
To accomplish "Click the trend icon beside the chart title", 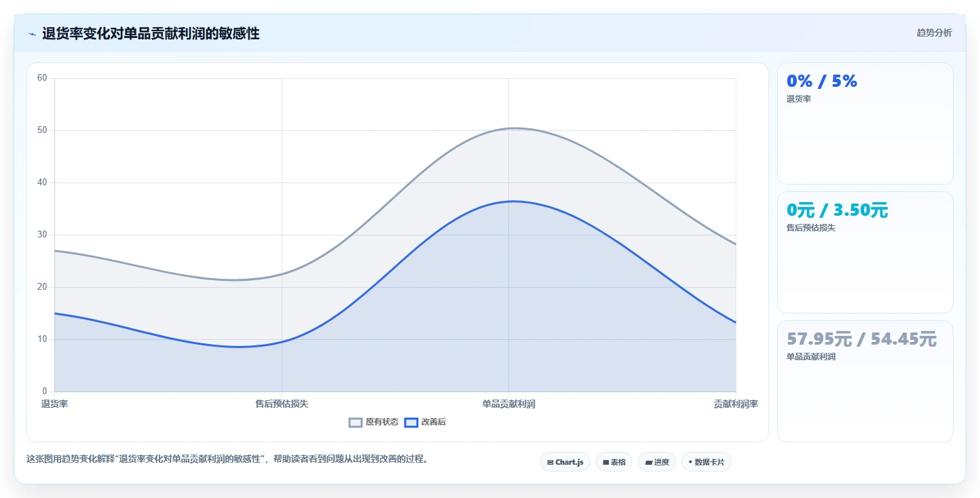I will point(32,34).
